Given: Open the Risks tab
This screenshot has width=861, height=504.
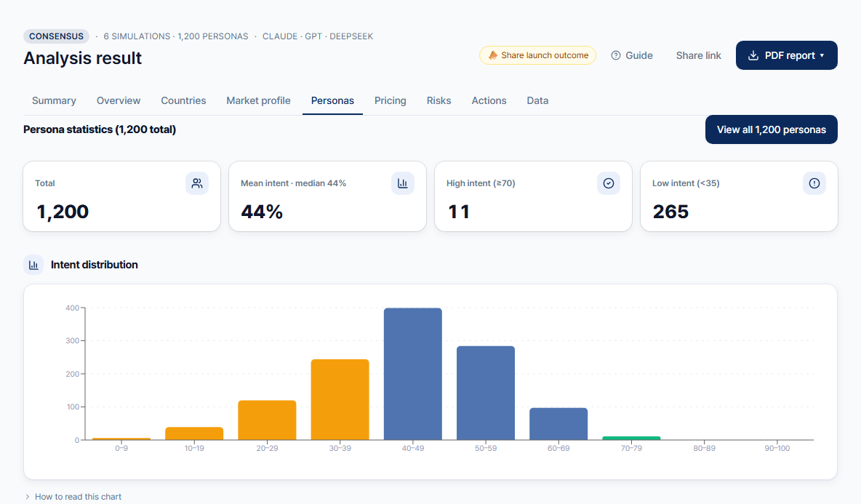Looking at the screenshot, I should coord(438,100).
